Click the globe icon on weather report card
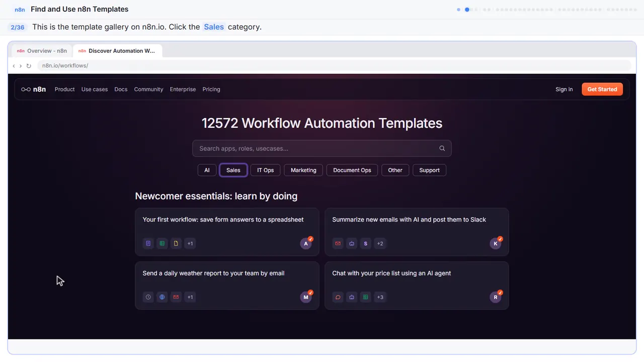This screenshot has height=362, width=644. 162,297
